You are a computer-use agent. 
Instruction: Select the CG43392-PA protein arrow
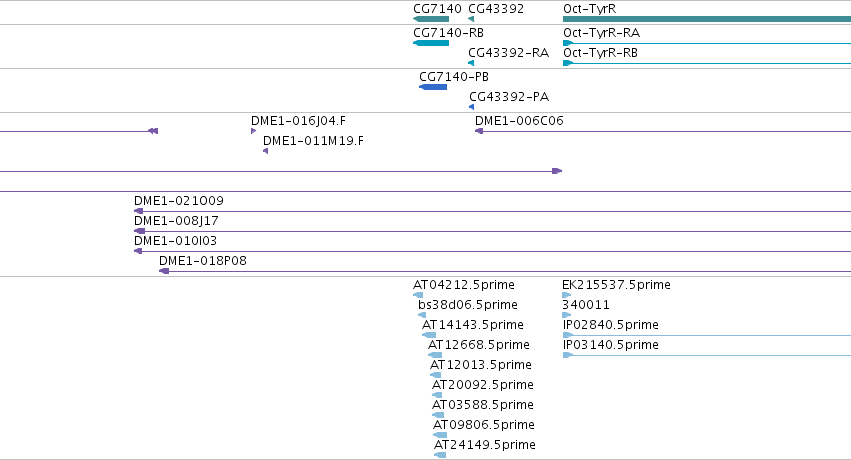pyautogui.click(x=472, y=107)
